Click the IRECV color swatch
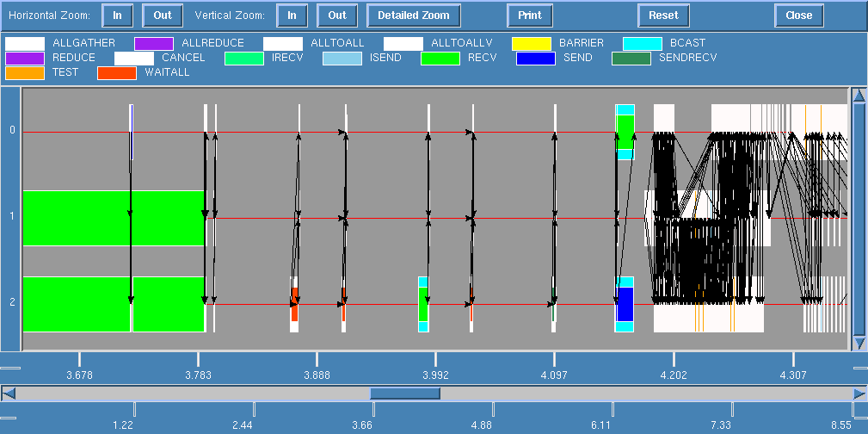The image size is (868, 434). [x=244, y=59]
